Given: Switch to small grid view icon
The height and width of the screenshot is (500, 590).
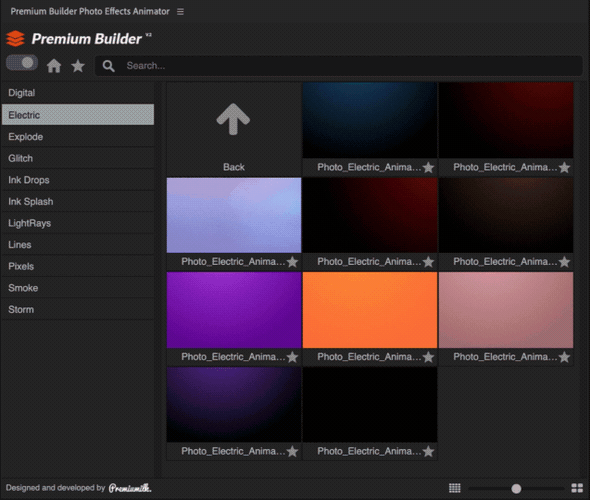Looking at the screenshot, I should click(x=455, y=488).
